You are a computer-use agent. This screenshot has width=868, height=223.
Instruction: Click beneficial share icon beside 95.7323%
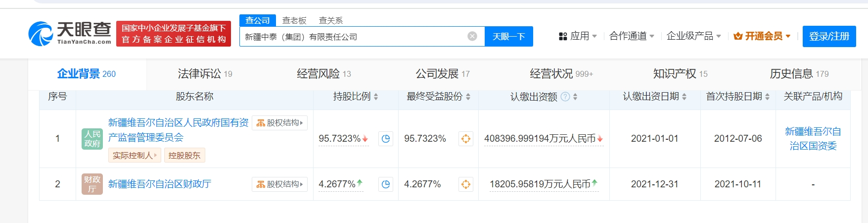465,139
